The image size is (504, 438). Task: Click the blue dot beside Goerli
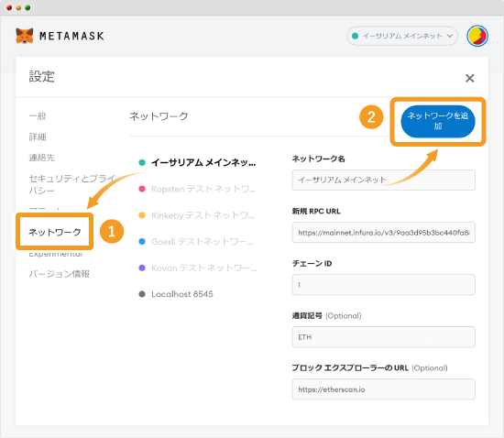coord(142,241)
